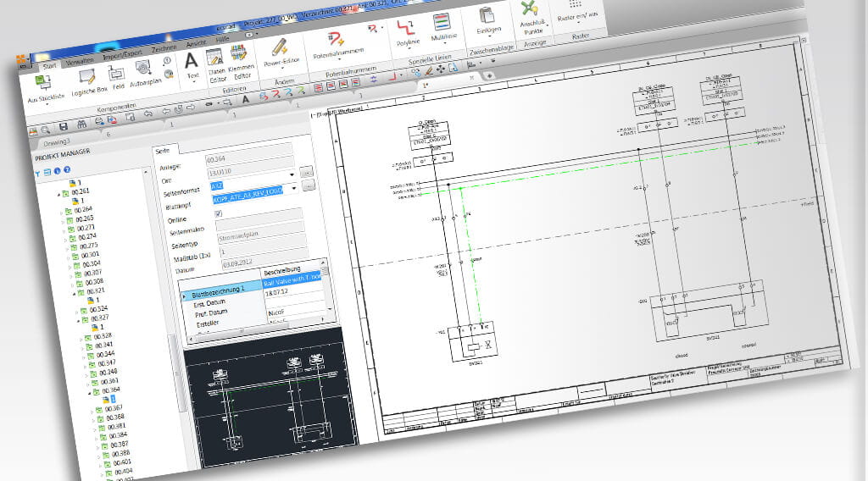The image size is (868, 481).
Task: Open the Blattkopf dropdown
Action: (294, 188)
